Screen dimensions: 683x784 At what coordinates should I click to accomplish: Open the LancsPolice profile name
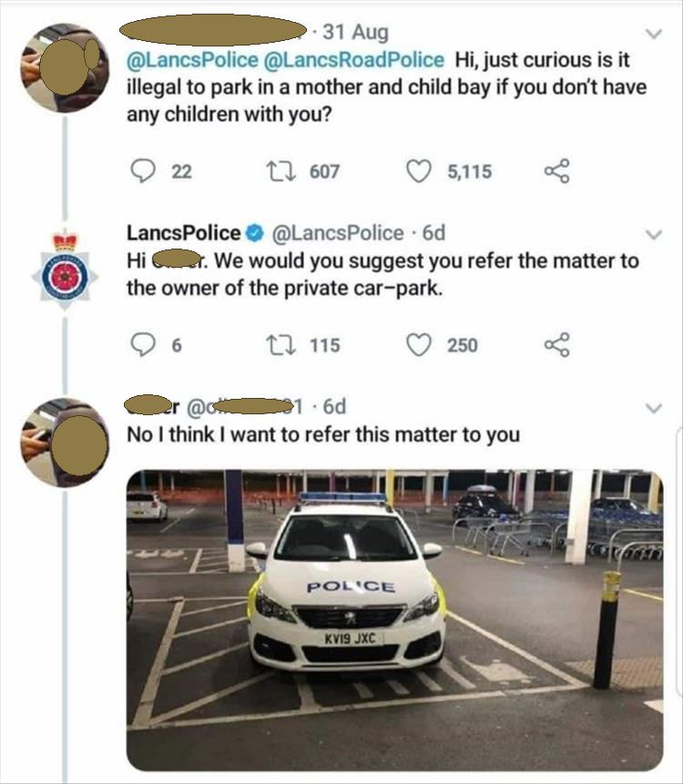tap(183, 233)
